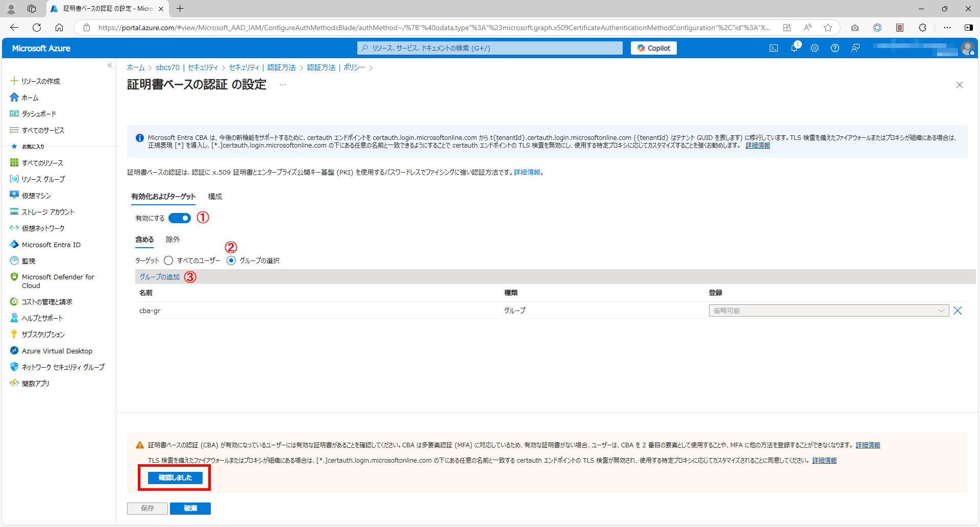
Task: Toggle the 有効にする switch
Action: 180,218
